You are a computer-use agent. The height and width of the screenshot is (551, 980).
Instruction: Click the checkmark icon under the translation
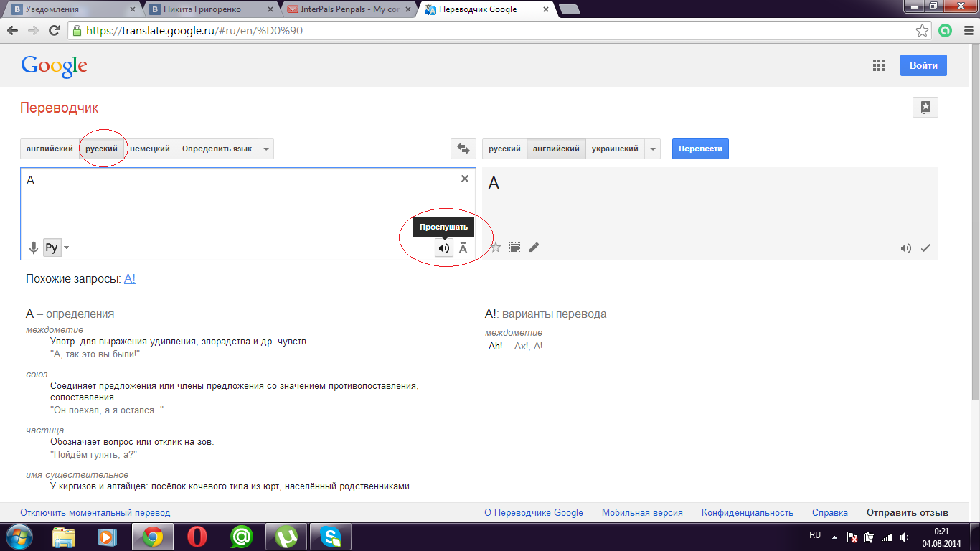tap(925, 248)
